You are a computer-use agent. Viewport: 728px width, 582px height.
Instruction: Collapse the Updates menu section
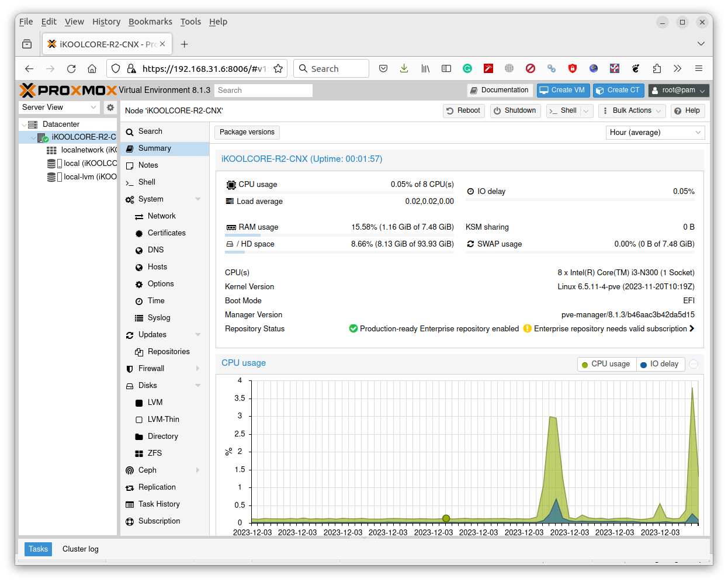[x=198, y=335]
